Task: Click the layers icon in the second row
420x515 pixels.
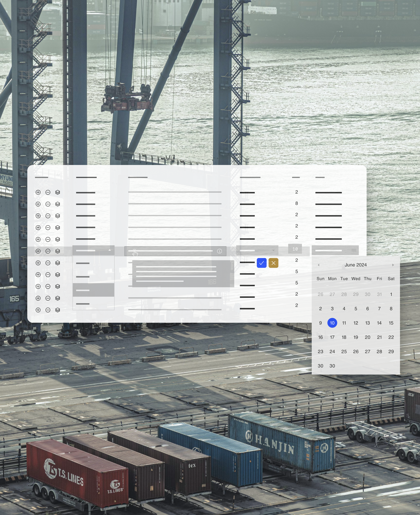Action: pyautogui.click(x=58, y=204)
